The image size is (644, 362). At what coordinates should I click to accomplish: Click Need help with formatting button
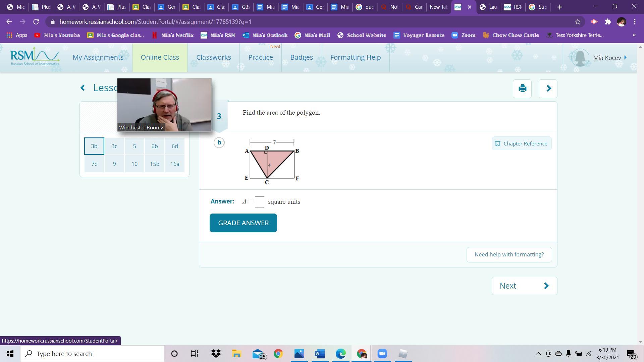[509, 254]
